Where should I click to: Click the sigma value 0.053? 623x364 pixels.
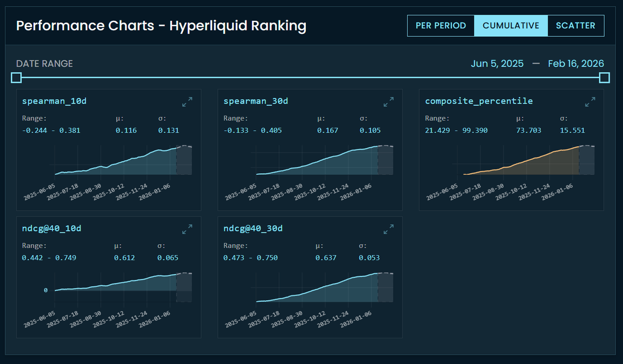[369, 258]
